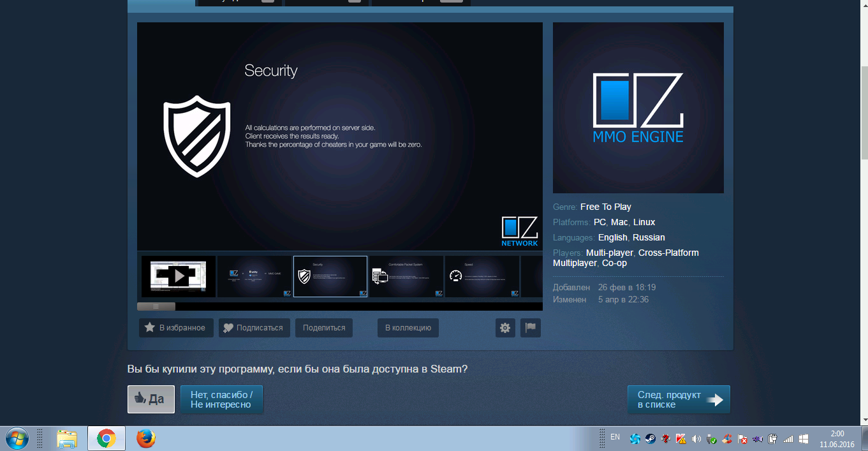
Task: Click the MMO ENGINE logo image
Action: (638, 108)
